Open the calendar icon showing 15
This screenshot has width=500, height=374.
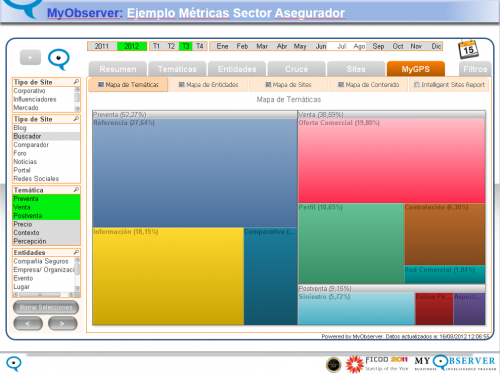(x=468, y=50)
